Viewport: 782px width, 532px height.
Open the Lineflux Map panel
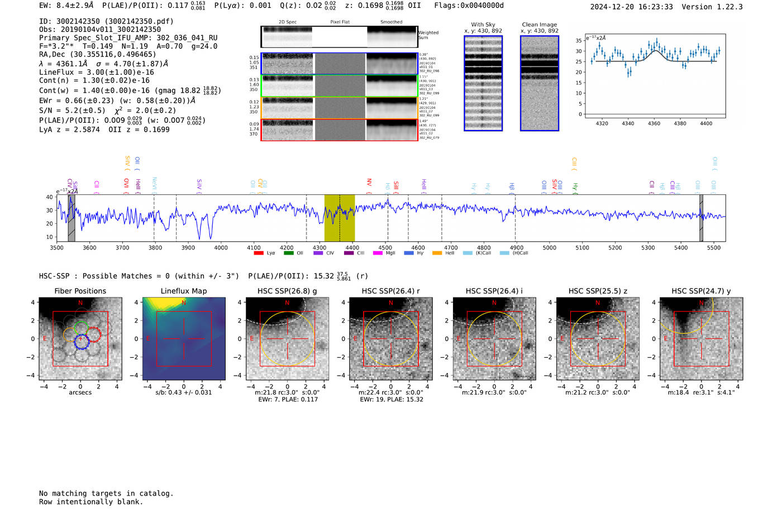click(184, 339)
